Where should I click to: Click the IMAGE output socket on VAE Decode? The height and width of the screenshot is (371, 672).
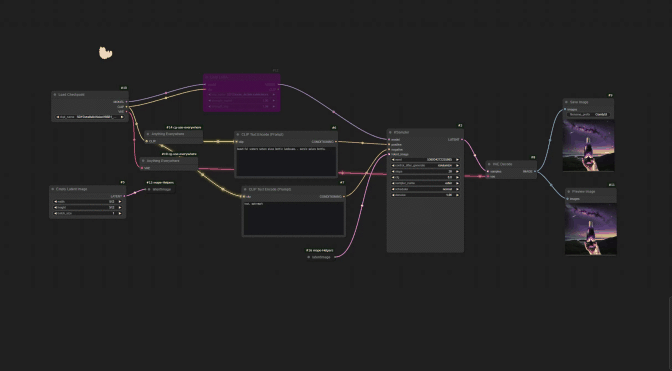pos(534,171)
